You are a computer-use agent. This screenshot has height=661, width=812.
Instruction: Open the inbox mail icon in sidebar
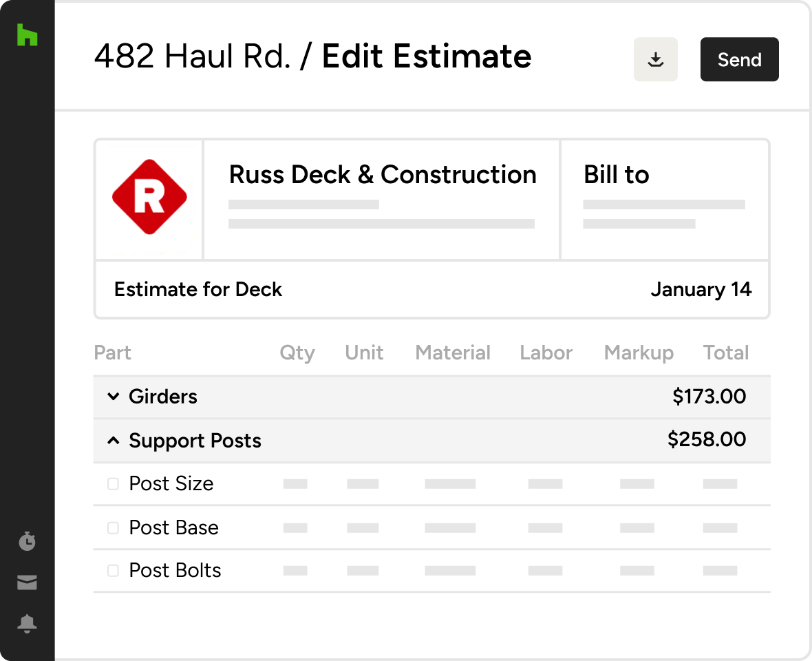[27, 583]
